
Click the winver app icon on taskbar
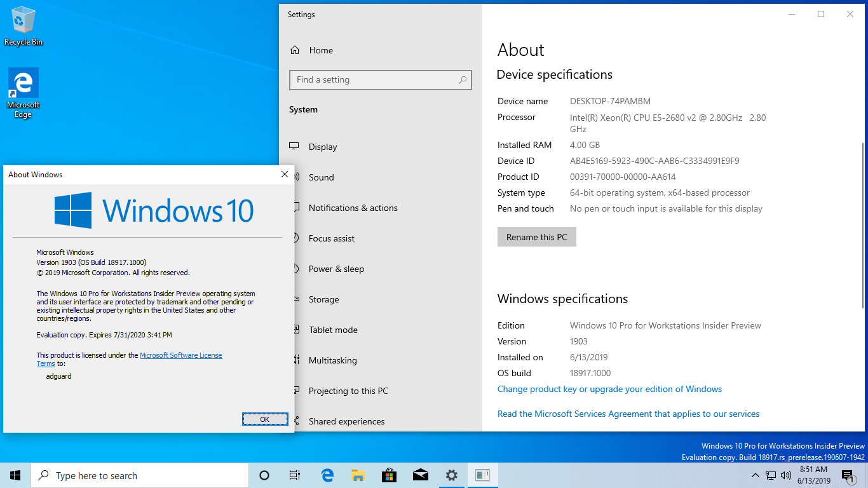pos(482,475)
